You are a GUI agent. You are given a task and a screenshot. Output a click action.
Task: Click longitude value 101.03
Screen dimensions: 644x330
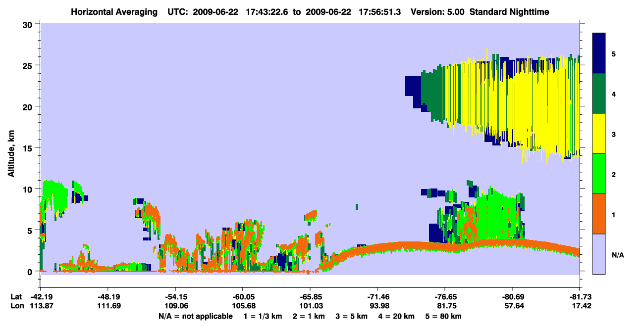tap(310, 306)
